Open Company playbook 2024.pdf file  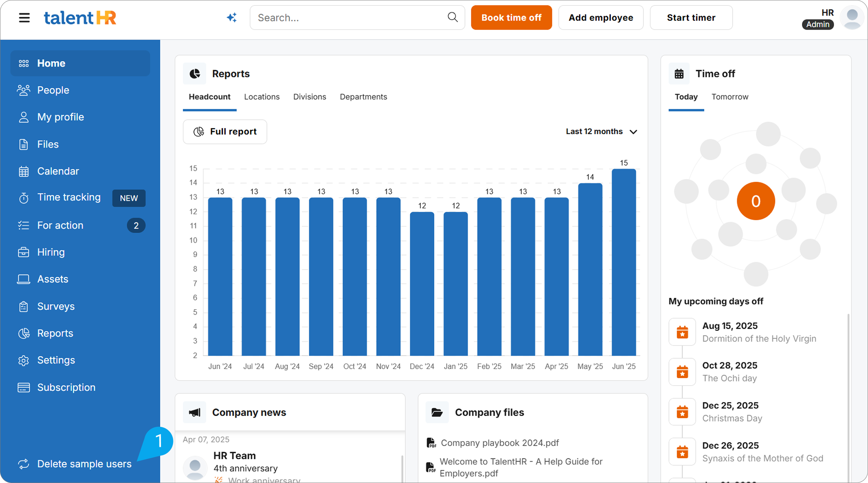click(x=500, y=443)
